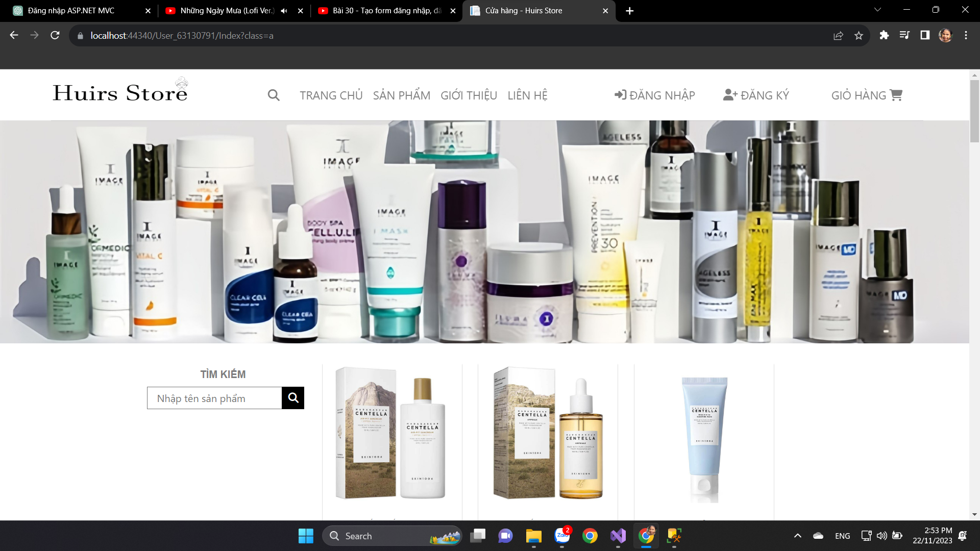
Task: Bookmark this page with star icon
Action: pos(859,36)
